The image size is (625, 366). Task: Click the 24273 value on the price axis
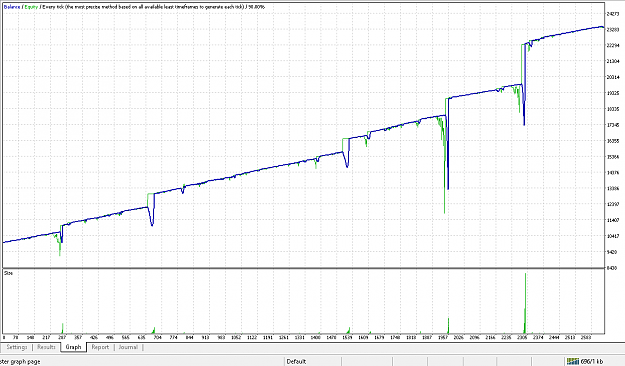pos(612,14)
